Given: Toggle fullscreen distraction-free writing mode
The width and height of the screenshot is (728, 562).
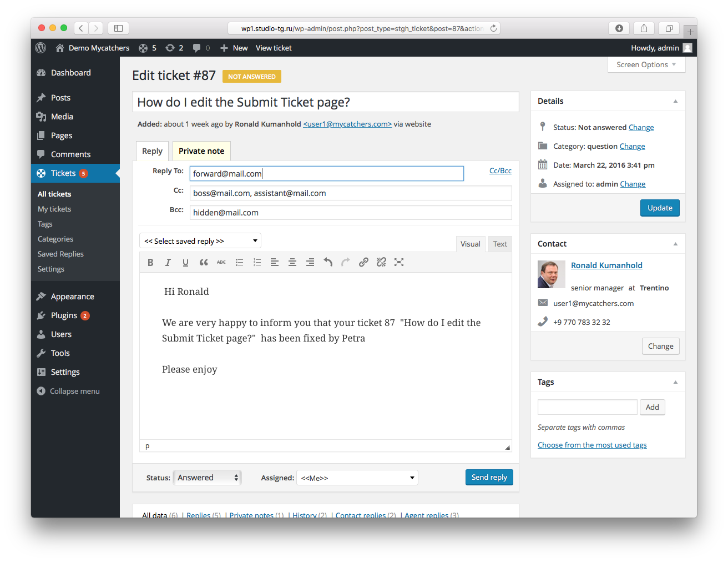Looking at the screenshot, I should tap(399, 263).
